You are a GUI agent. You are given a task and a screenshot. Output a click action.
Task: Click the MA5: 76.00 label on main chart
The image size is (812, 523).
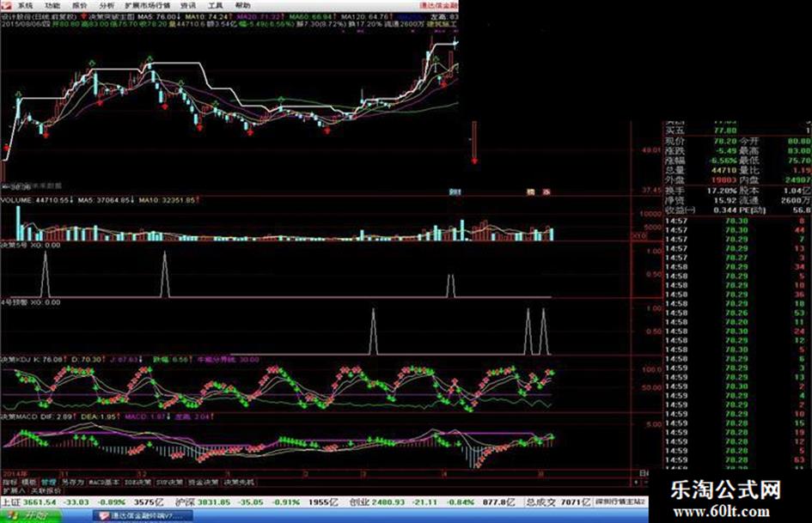click(x=158, y=17)
